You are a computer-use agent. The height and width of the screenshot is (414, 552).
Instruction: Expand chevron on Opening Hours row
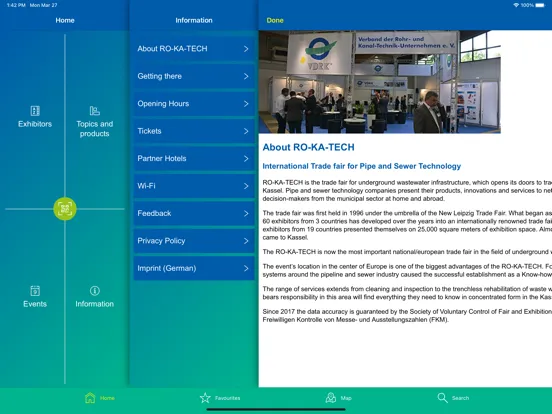pos(246,104)
